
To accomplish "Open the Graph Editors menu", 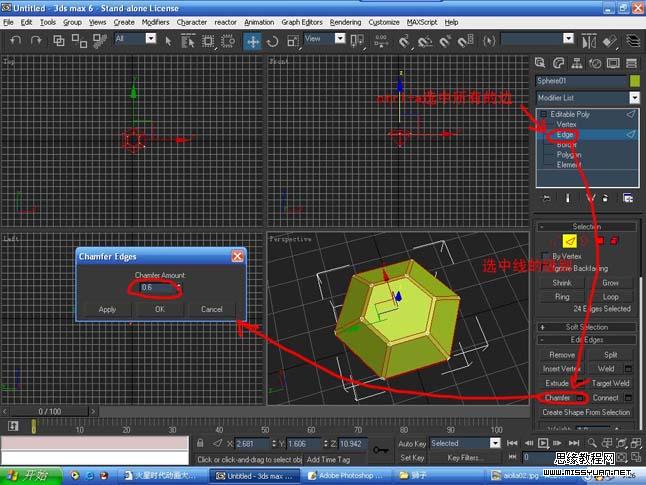I will [x=302, y=22].
